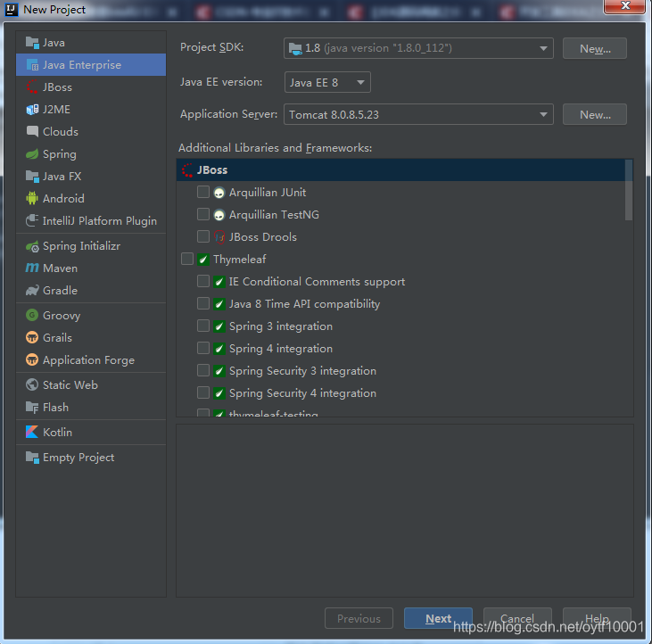Click the Java FX folder icon
Screen dimensions: 652x644
click(32, 177)
